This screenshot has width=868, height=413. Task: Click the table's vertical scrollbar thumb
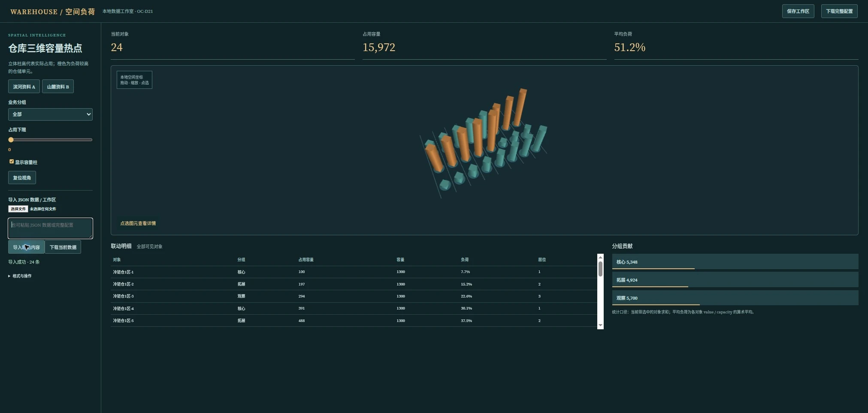(x=600, y=269)
